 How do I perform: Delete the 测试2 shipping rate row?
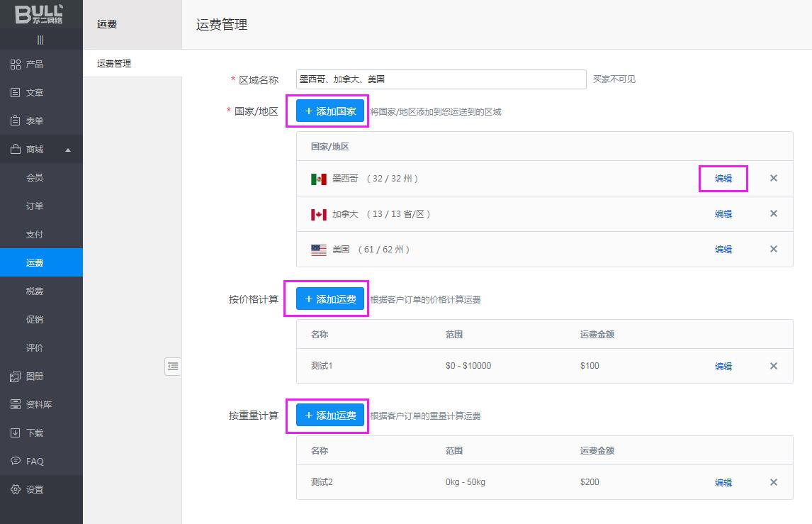(774, 483)
